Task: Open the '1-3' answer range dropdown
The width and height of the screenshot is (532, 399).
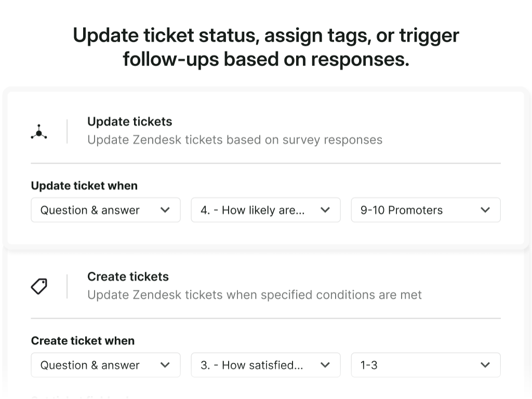Action: coord(425,365)
